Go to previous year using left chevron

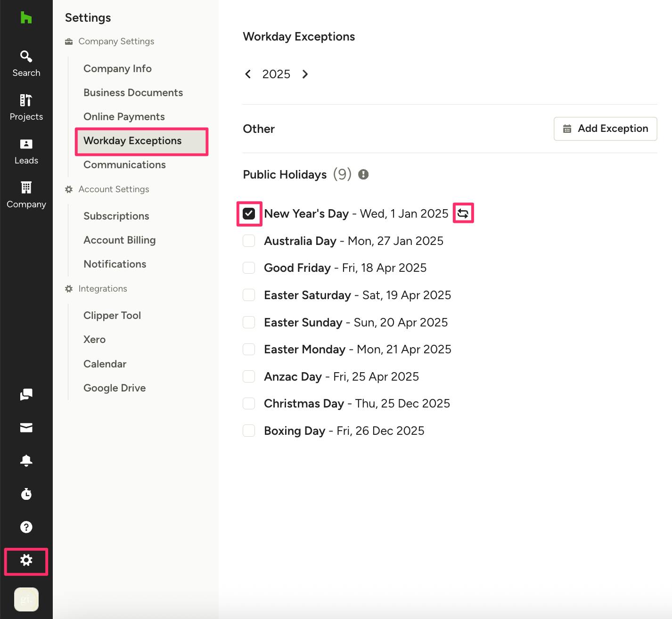(248, 74)
